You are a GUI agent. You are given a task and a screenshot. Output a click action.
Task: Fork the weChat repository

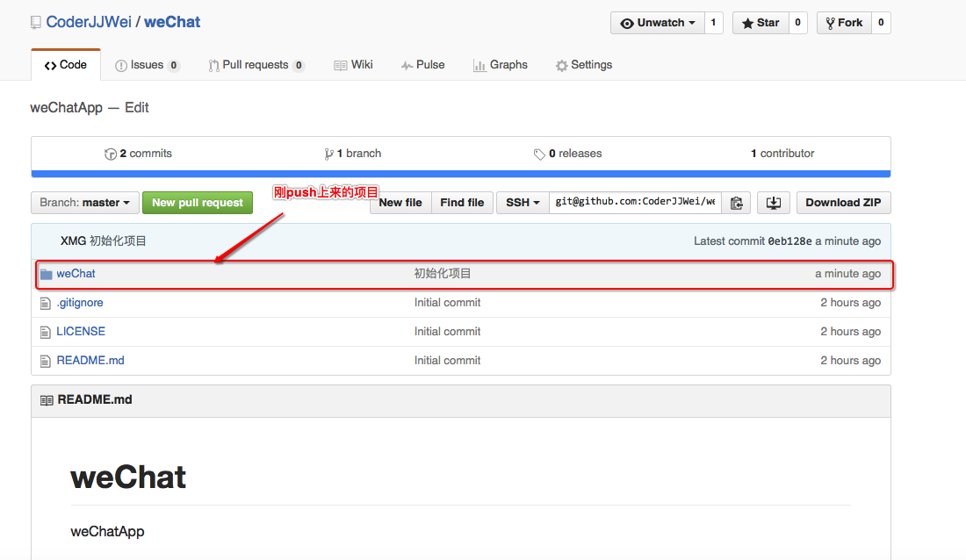[844, 23]
